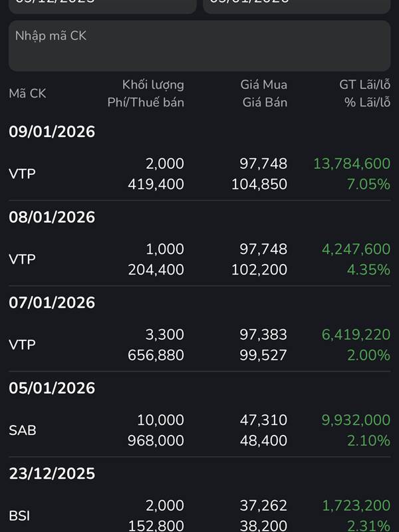Click the 2.10% profit percentage for SAB
This screenshot has width=399, height=532.
[x=368, y=440]
